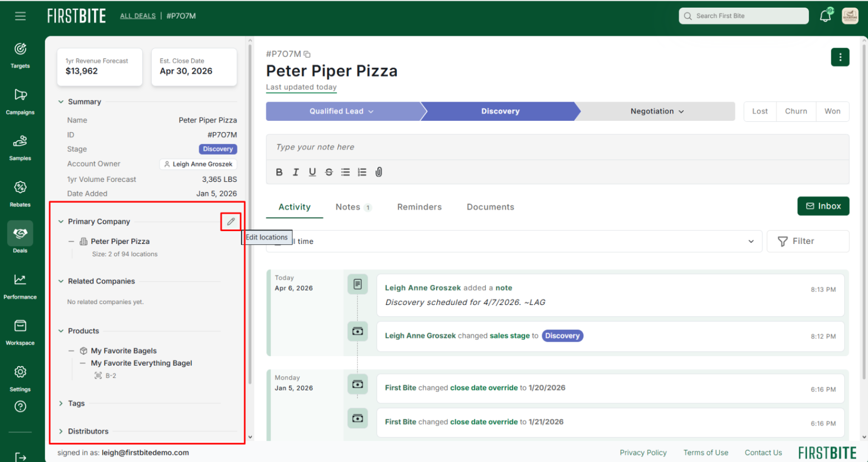
Task: Mark the deal as Lost
Action: 760,111
